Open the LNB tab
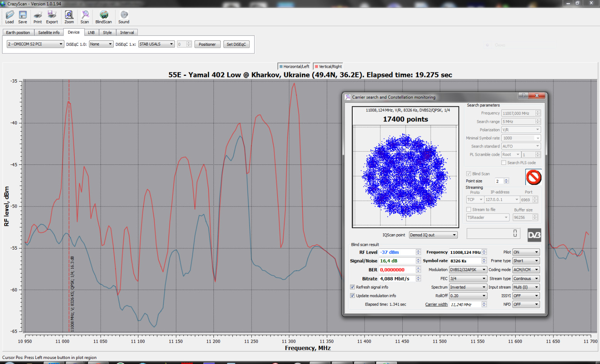The height and width of the screenshot is (364, 600). pyautogui.click(x=91, y=32)
